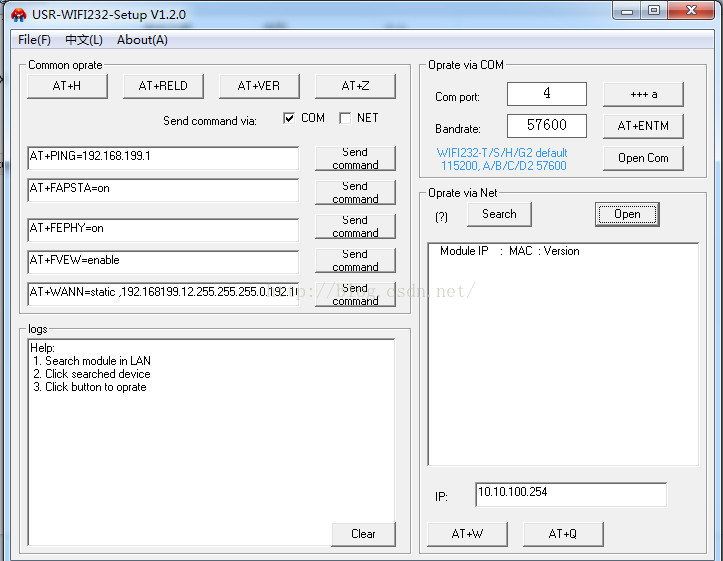This screenshot has width=723, height=561.
Task: Click the Open Com button
Action: 643,159
